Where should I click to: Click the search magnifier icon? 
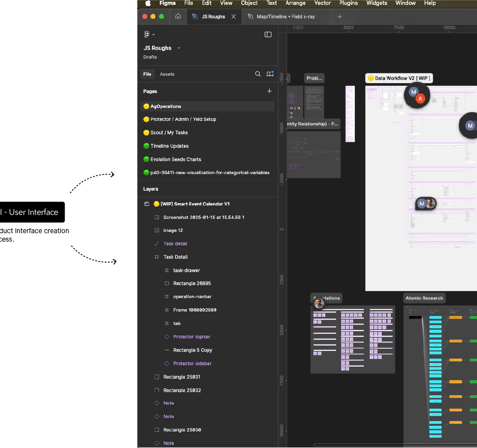tap(258, 74)
